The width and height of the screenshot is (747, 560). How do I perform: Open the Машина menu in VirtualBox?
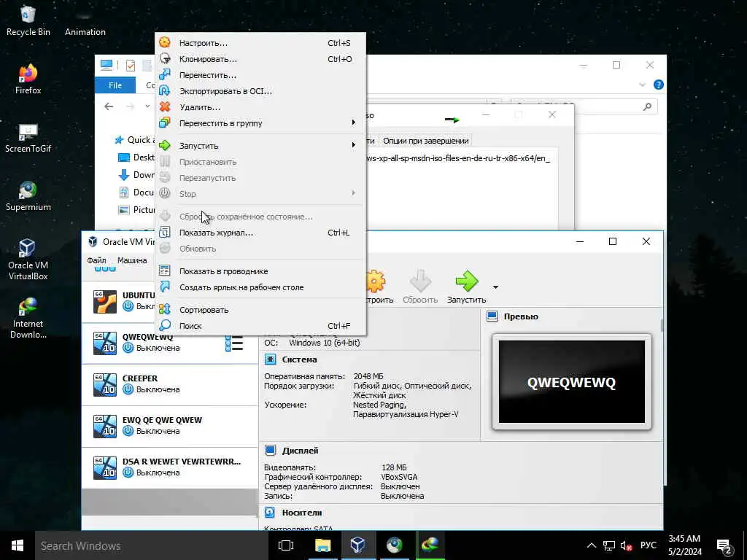click(x=132, y=260)
